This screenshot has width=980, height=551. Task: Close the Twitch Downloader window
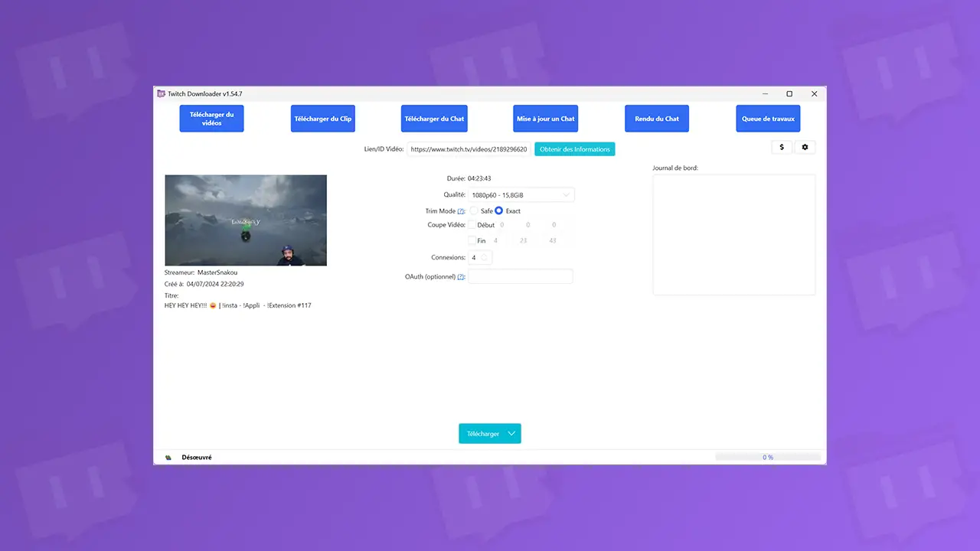(814, 93)
